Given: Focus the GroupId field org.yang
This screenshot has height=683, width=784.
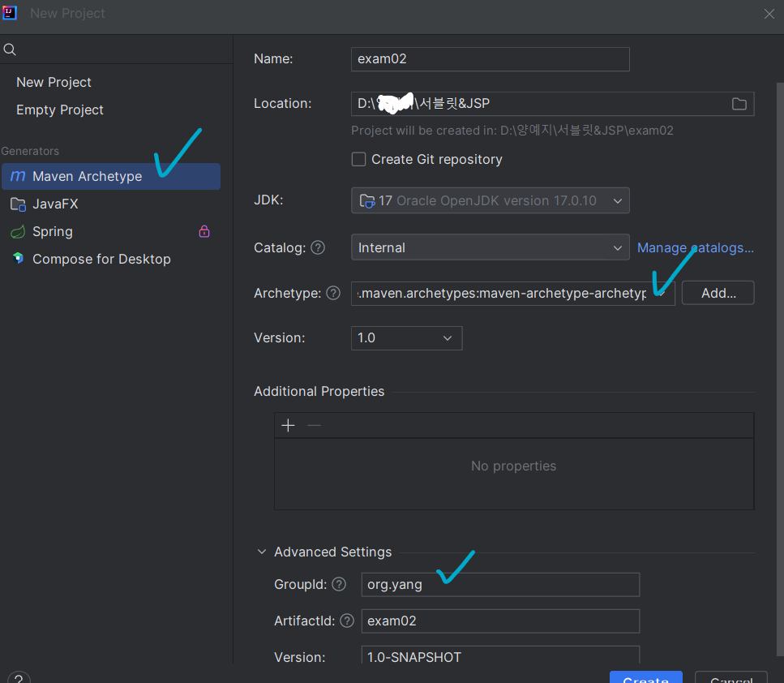Looking at the screenshot, I should pos(500,584).
